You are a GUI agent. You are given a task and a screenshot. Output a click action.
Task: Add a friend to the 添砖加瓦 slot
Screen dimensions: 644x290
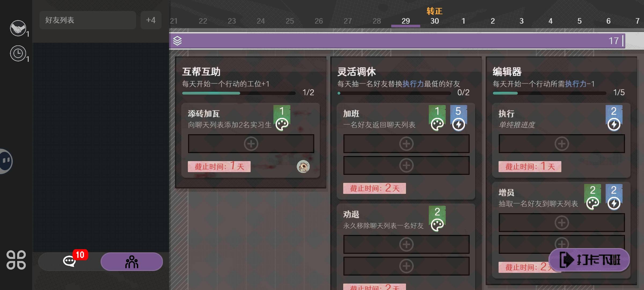click(251, 144)
